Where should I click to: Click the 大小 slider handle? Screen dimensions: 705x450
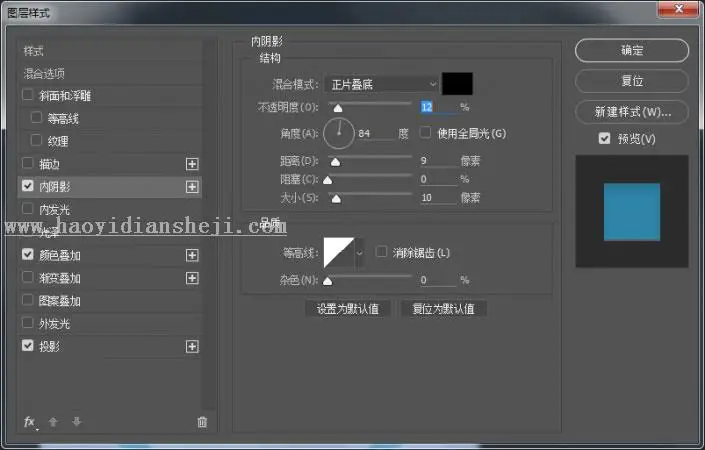(x=336, y=199)
